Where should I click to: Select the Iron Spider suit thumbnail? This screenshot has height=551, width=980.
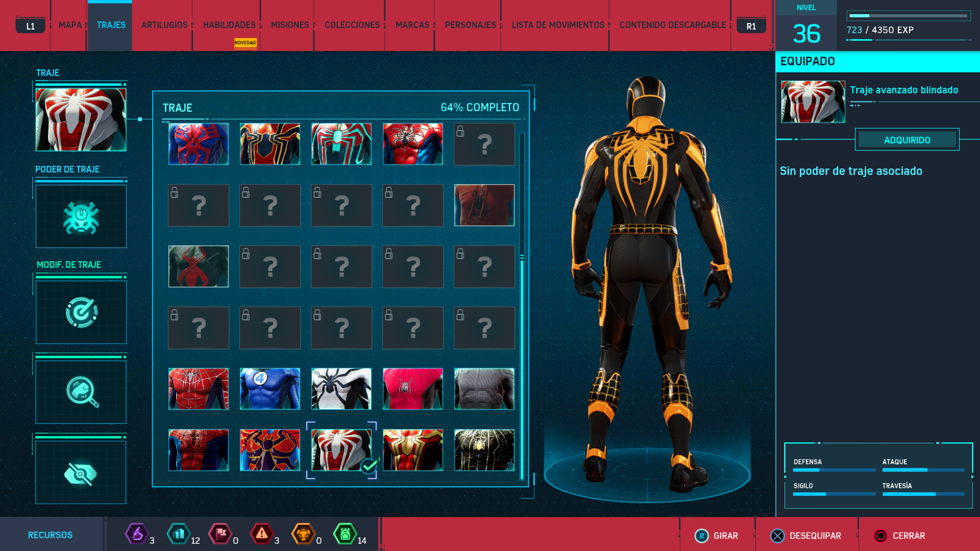click(x=270, y=144)
